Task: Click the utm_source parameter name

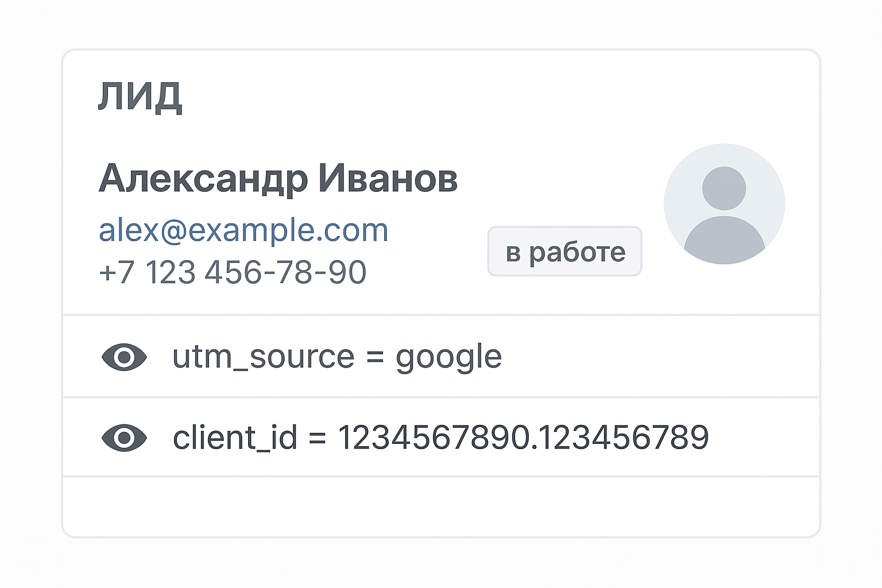Action: 263,357
